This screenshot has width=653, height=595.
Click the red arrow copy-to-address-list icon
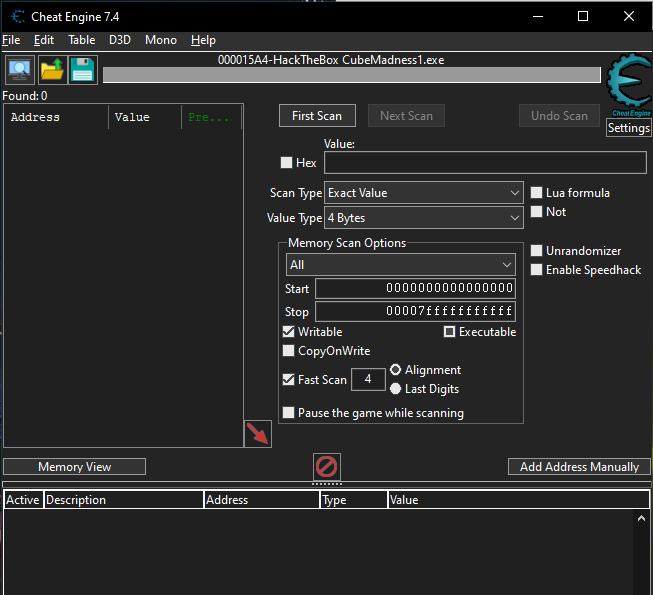[x=258, y=434]
